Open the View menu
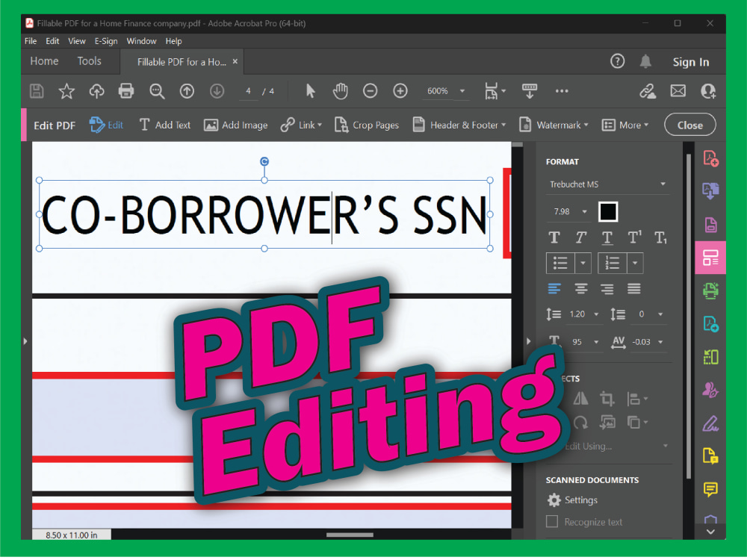 click(77, 41)
